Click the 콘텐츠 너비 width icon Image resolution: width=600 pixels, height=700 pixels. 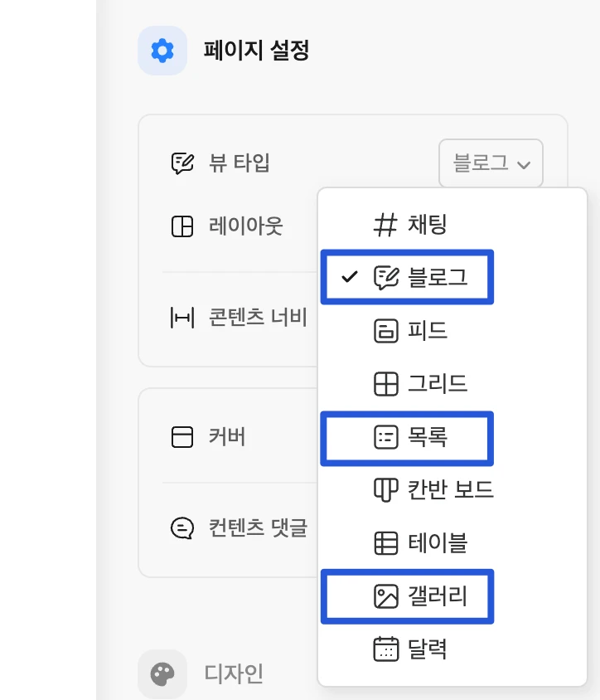(x=182, y=317)
